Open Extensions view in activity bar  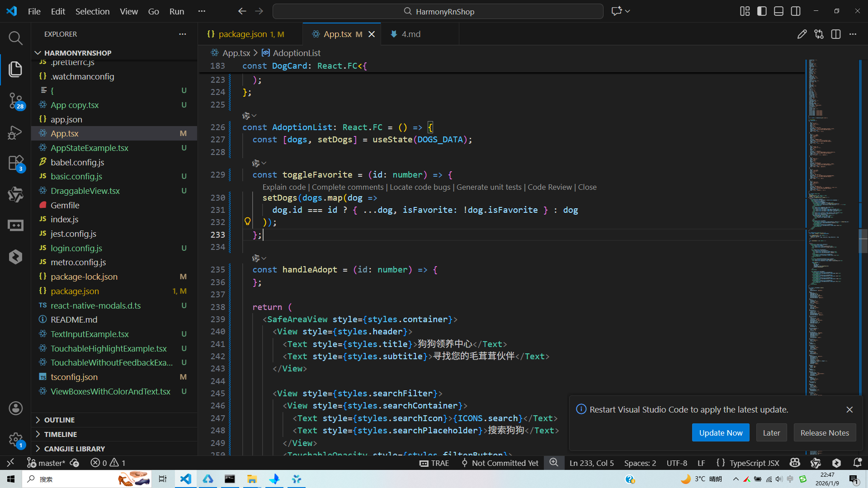tap(15, 163)
